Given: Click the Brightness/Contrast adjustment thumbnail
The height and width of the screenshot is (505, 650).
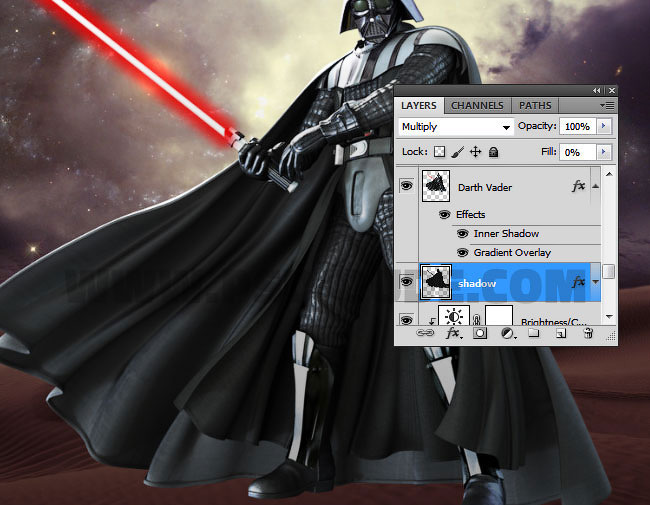Looking at the screenshot, I should (454, 316).
